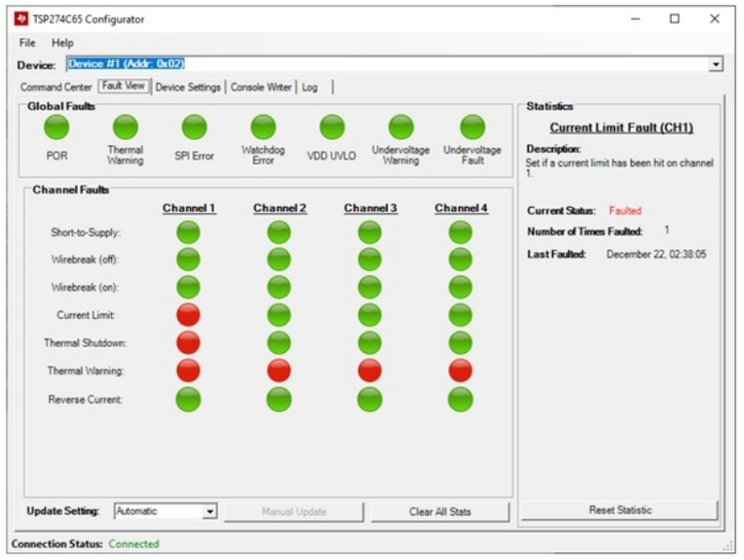Click the Reset Statistic button

click(x=621, y=511)
